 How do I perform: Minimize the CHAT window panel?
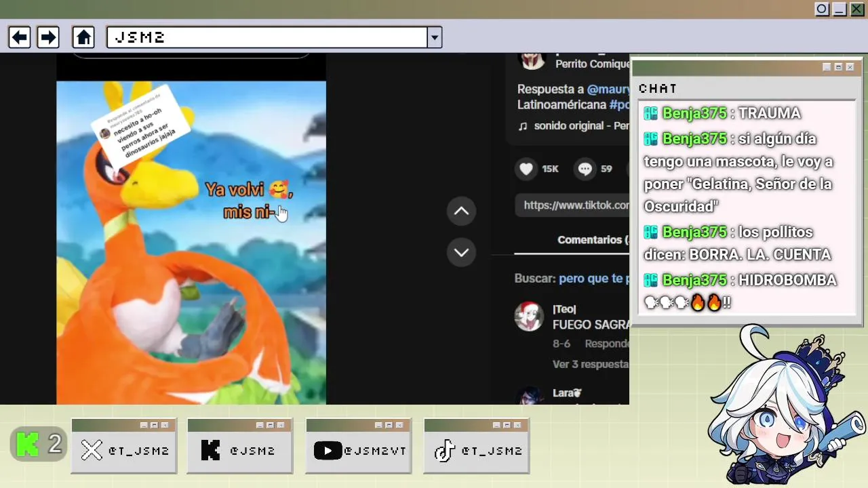827,67
